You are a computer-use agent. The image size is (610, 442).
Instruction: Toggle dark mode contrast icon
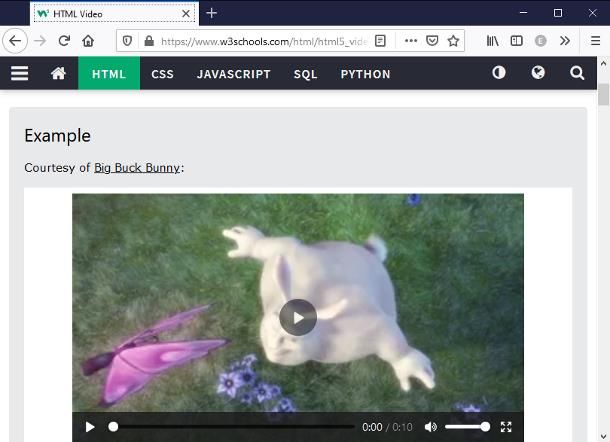(498, 73)
